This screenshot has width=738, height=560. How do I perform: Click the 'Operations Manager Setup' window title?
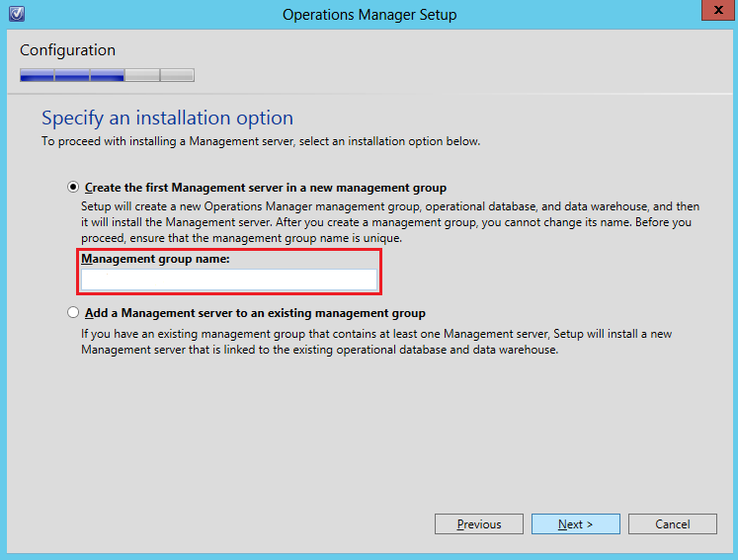[x=369, y=15]
